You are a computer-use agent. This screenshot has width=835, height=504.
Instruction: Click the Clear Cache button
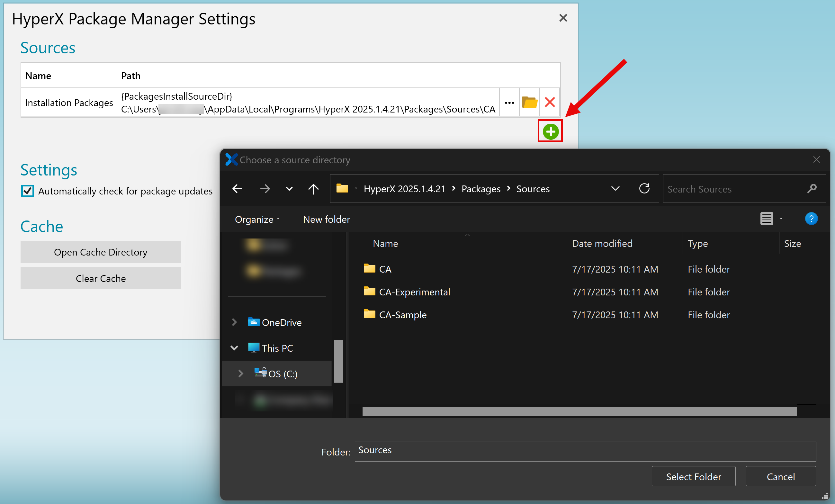click(x=101, y=278)
